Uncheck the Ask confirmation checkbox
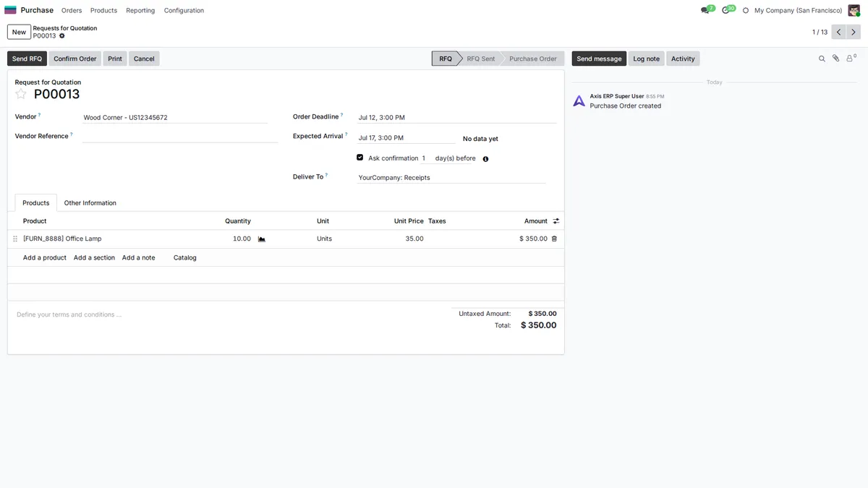868x488 pixels. [360, 158]
